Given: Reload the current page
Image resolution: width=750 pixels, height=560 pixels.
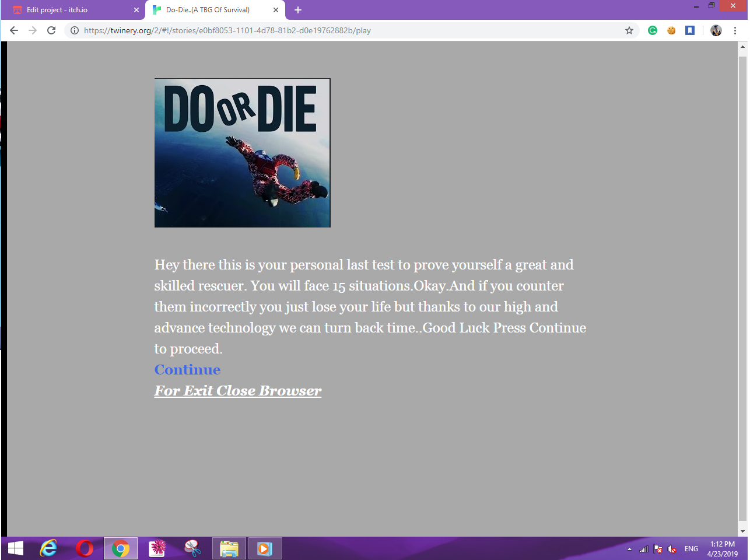Looking at the screenshot, I should pos(51,30).
